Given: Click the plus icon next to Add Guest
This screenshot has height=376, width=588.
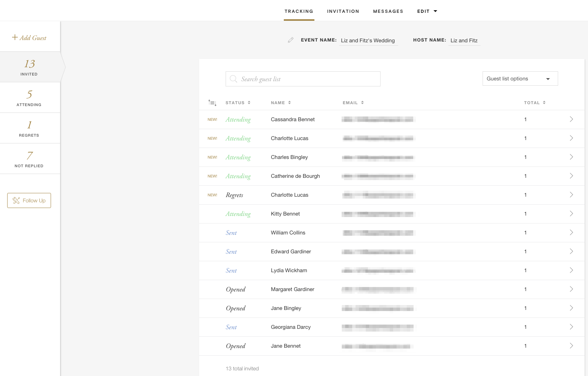Looking at the screenshot, I should click(15, 37).
